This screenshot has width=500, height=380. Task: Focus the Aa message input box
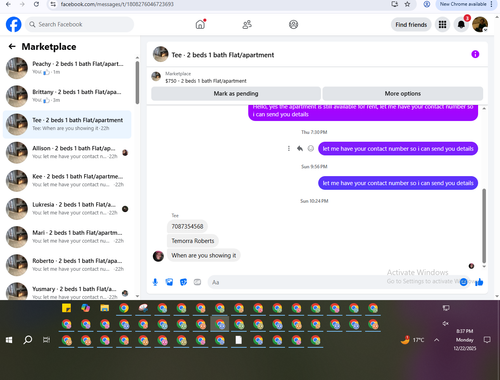coord(333,282)
